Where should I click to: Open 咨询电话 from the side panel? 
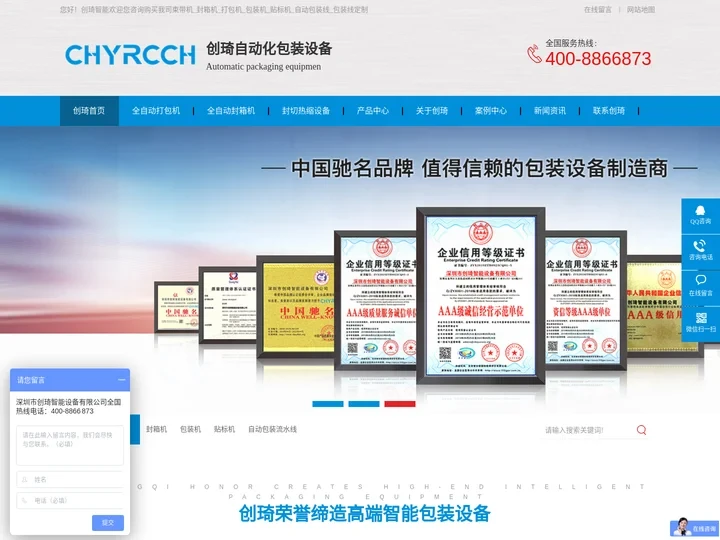point(700,252)
